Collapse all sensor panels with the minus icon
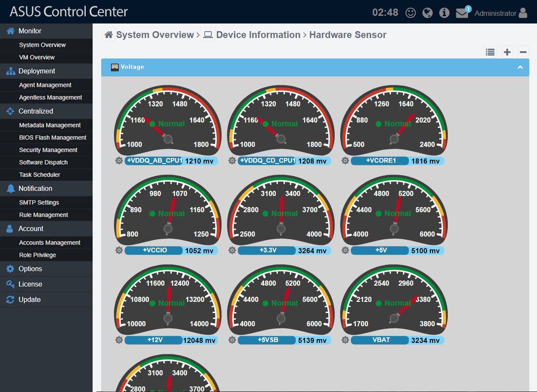This screenshot has width=537, height=392. pyautogui.click(x=522, y=52)
